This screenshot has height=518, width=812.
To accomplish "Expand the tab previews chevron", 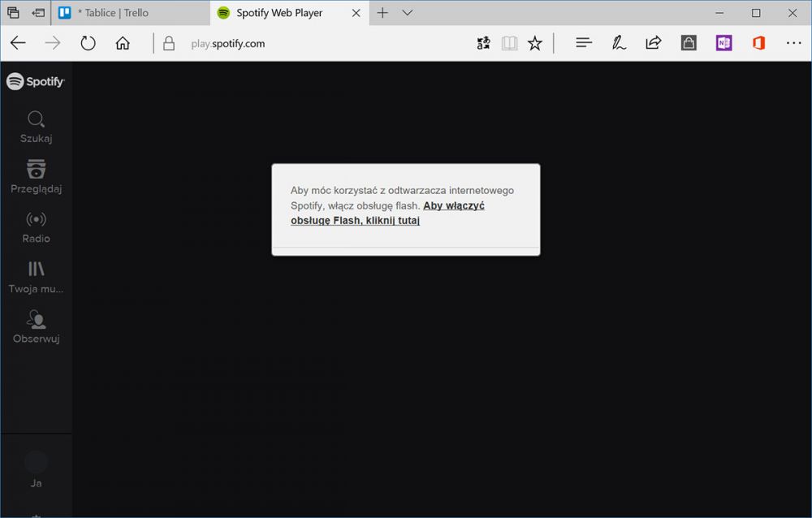I will pyautogui.click(x=408, y=13).
